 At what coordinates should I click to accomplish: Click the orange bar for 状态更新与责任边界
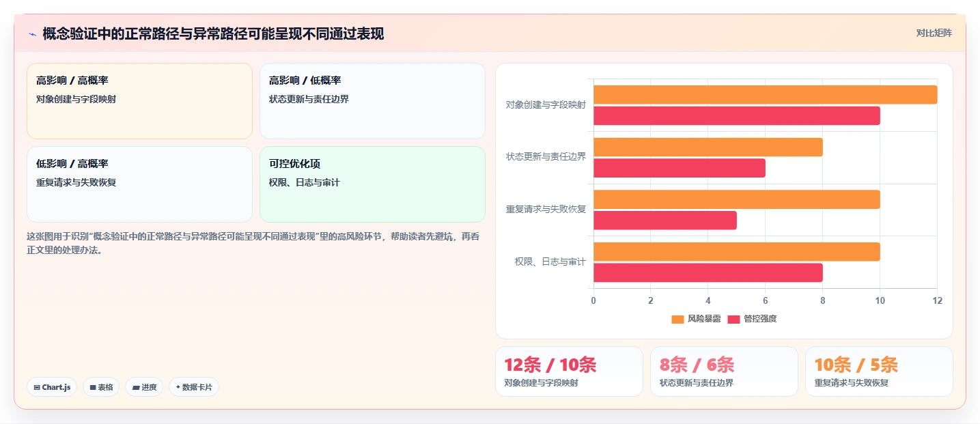click(x=708, y=147)
